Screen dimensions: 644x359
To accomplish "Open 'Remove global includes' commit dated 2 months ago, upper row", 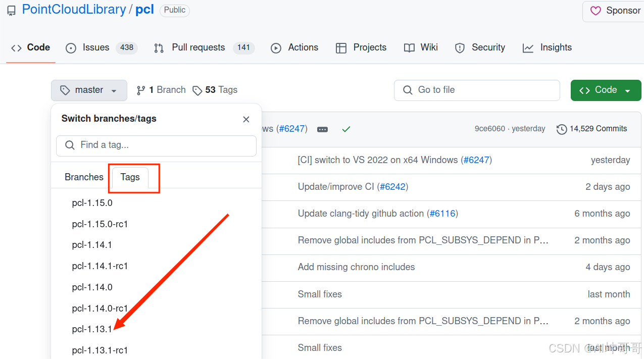I will pyautogui.click(x=423, y=240).
